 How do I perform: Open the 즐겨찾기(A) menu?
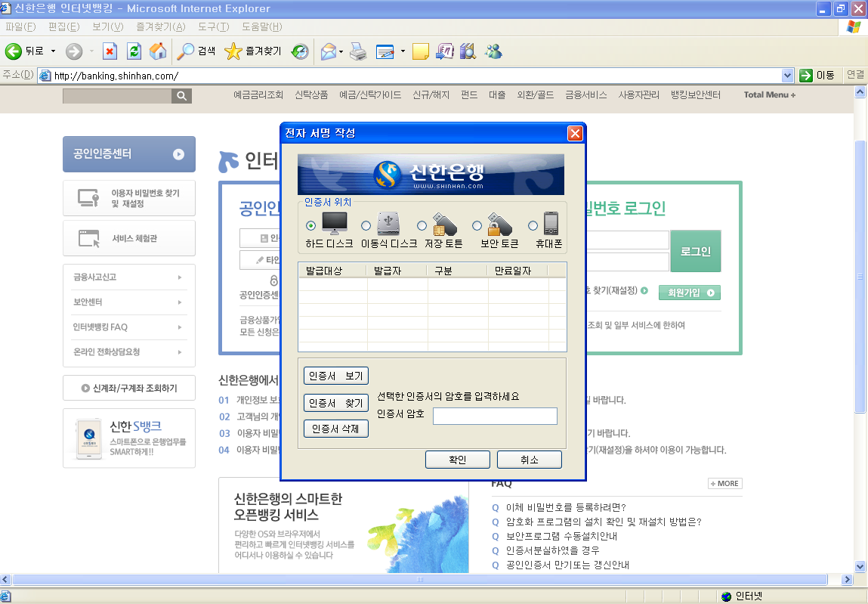161,26
